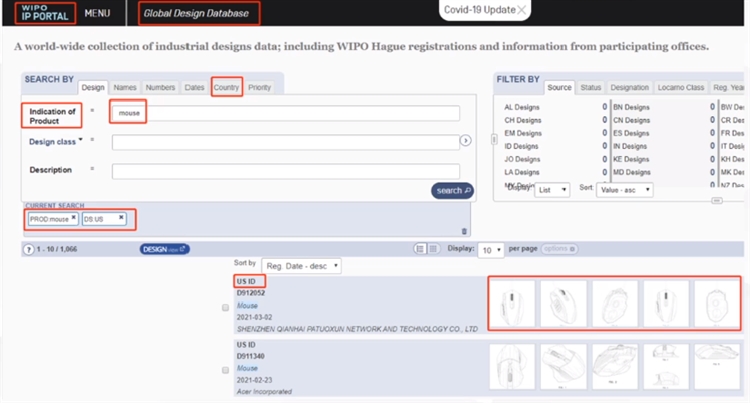The image size is (750, 403).
Task: Click the first mouse drawing thumbnail of D912052
Action: tap(512, 304)
